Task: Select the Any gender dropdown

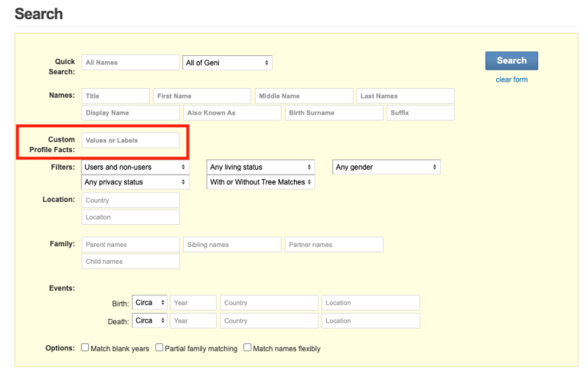Action: point(387,167)
